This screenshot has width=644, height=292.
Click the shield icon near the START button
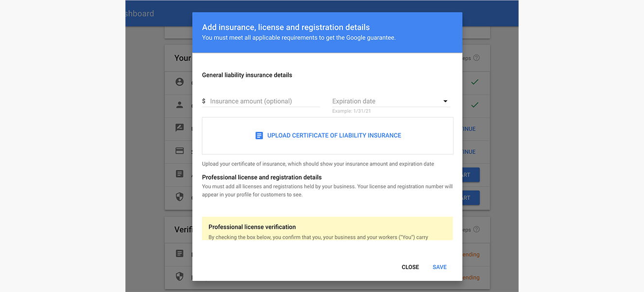pyautogui.click(x=179, y=197)
